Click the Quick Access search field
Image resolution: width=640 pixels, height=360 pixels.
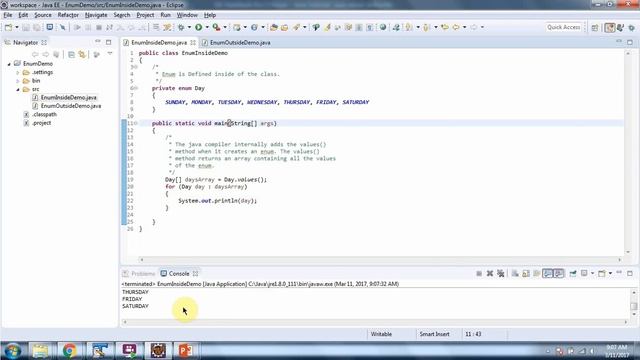pyautogui.click(x=564, y=27)
